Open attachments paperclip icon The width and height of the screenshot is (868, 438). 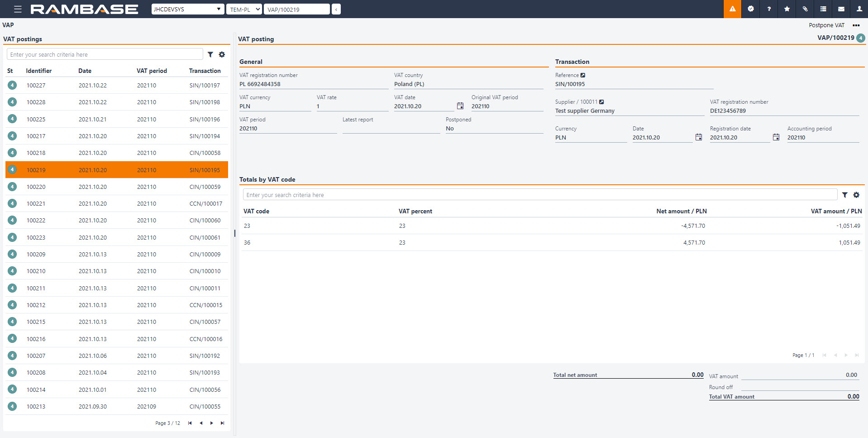(805, 9)
